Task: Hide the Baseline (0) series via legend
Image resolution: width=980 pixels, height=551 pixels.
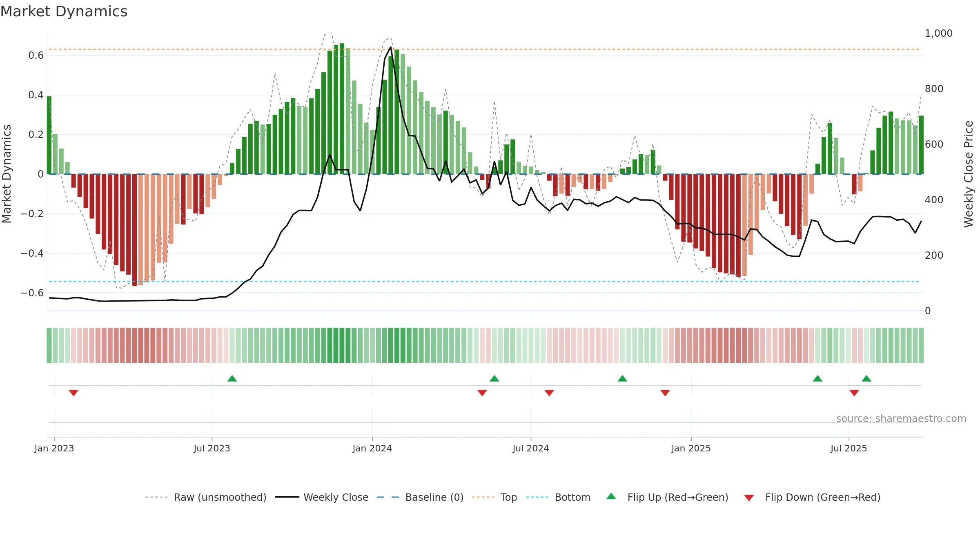Action: click(x=420, y=497)
